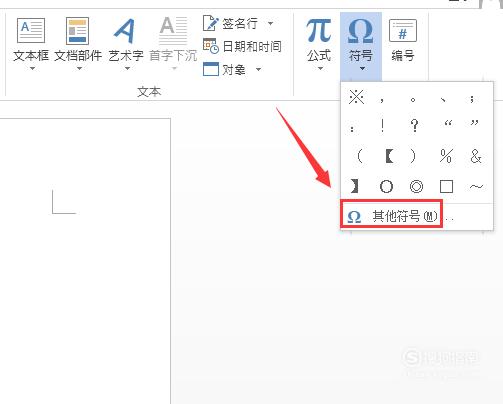503x404 pixels.
Task: Insert the Chinese period 。 symbol
Action: pos(413,100)
